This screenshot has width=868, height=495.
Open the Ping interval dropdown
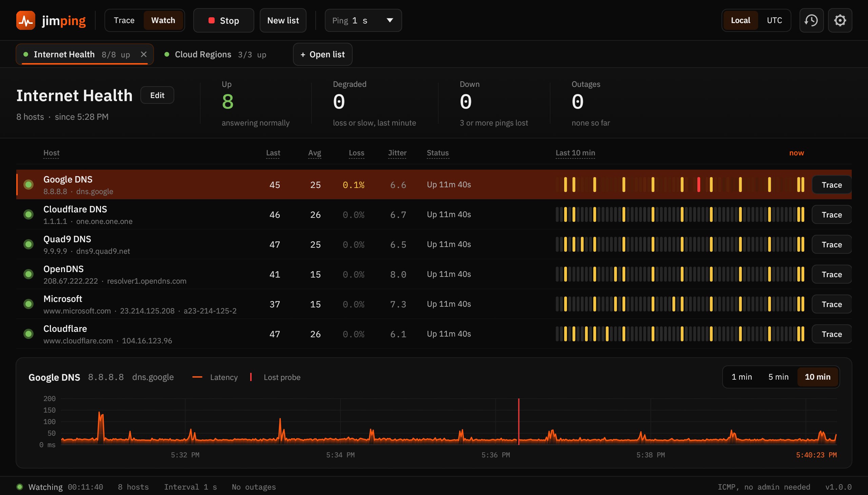363,20
